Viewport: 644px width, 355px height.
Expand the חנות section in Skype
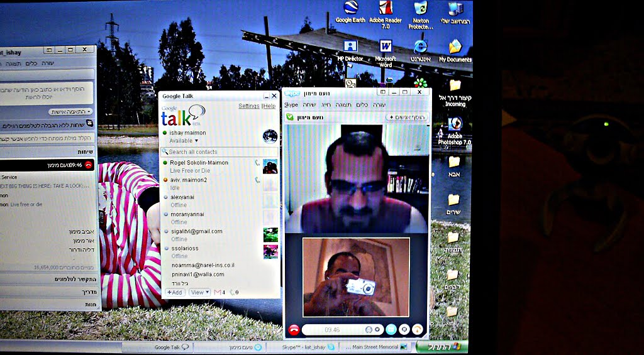pos(91,305)
